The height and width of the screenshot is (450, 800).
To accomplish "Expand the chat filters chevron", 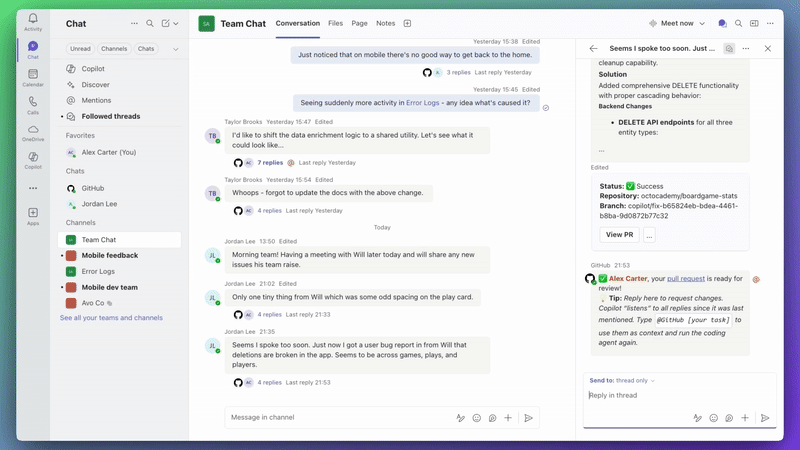I will (176, 49).
